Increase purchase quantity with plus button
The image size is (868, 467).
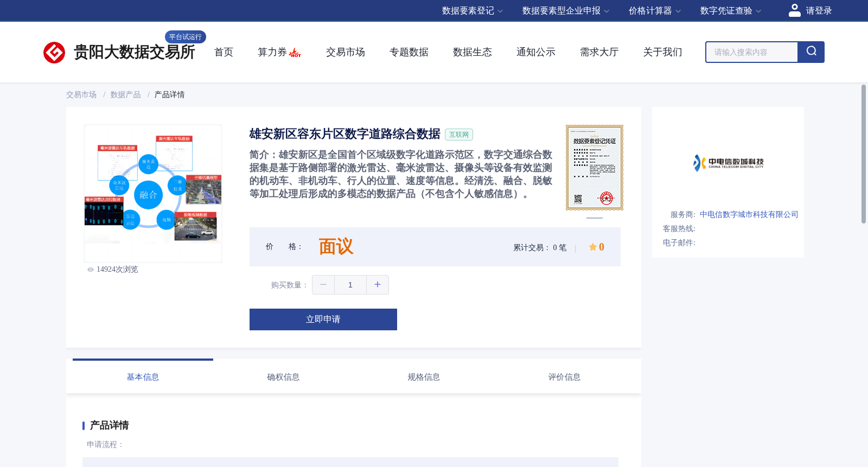point(378,285)
